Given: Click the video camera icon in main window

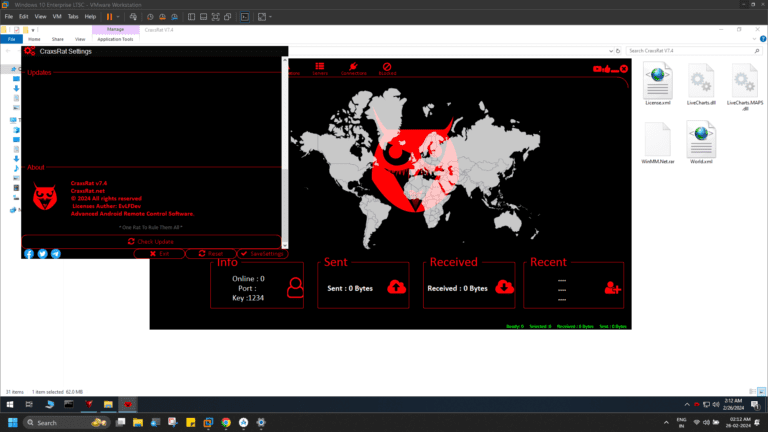Looking at the screenshot, I should pos(597,69).
